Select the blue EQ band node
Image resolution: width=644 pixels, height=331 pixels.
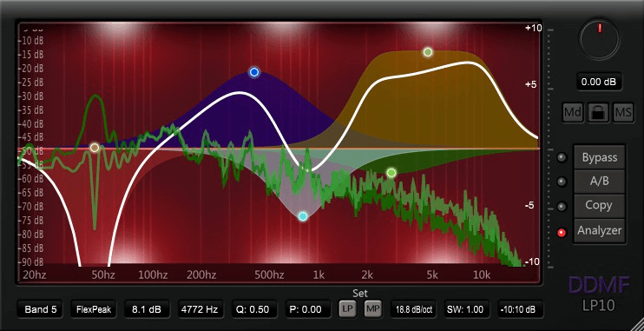(254, 72)
